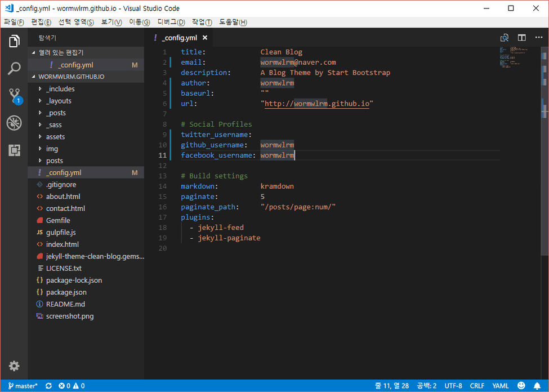Viewport: 549px width, 392px height.
Task: Click the master branch indicator
Action: pos(23,386)
